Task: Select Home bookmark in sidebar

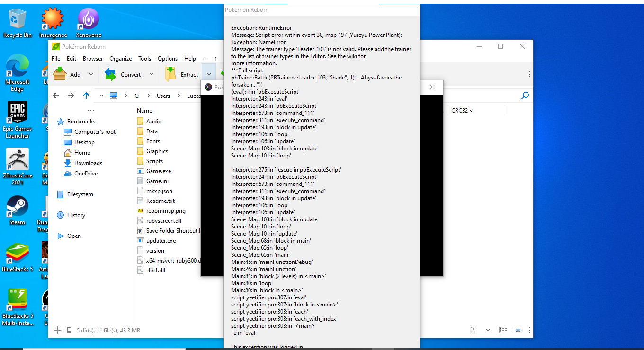Action: point(82,153)
